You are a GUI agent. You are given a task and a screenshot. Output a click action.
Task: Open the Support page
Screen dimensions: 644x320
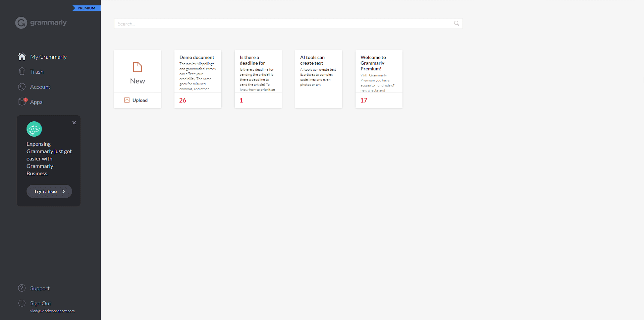point(40,288)
